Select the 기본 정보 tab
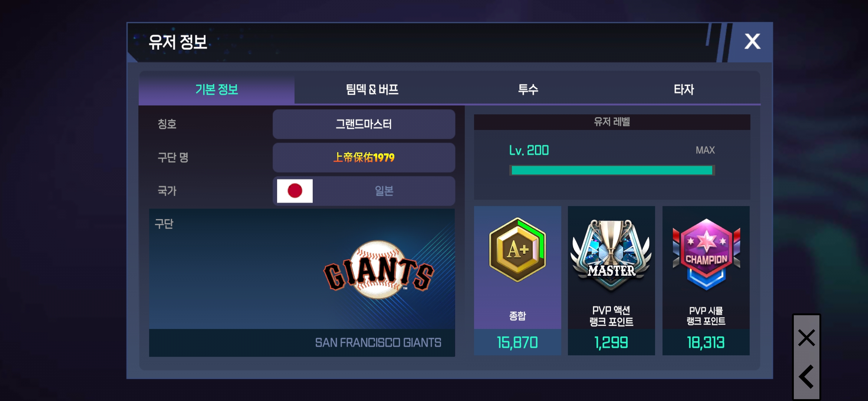 217,89
